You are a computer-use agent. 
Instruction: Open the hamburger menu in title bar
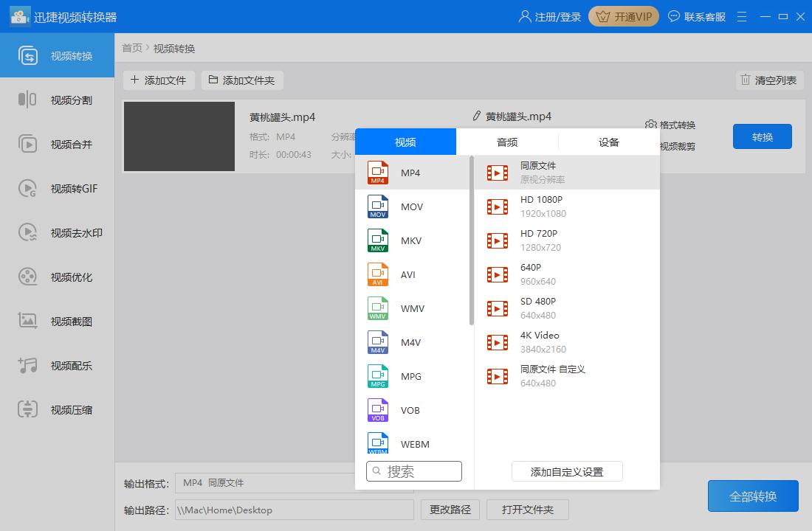(x=742, y=16)
